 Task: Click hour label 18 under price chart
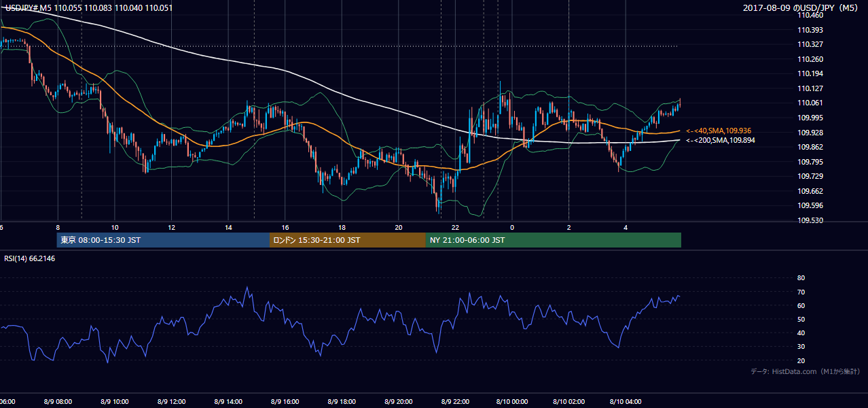click(x=342, y=227)
